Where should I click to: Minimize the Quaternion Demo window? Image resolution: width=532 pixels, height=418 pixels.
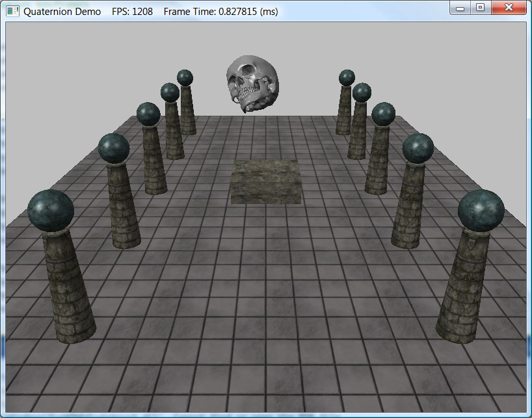click(x=460, y=7)
